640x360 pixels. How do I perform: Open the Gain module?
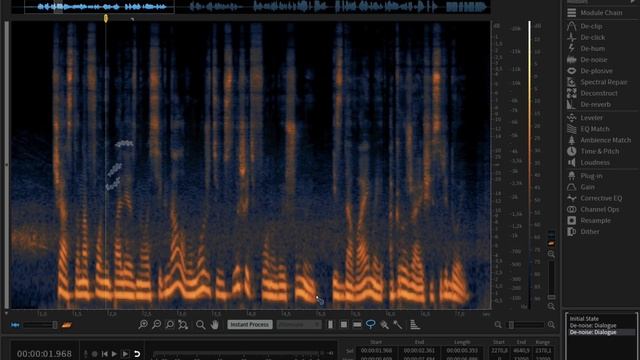point(581,187)
